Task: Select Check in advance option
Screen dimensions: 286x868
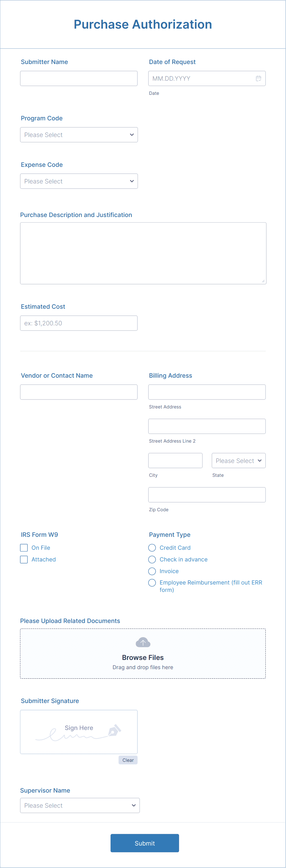Action: (152, 559)
